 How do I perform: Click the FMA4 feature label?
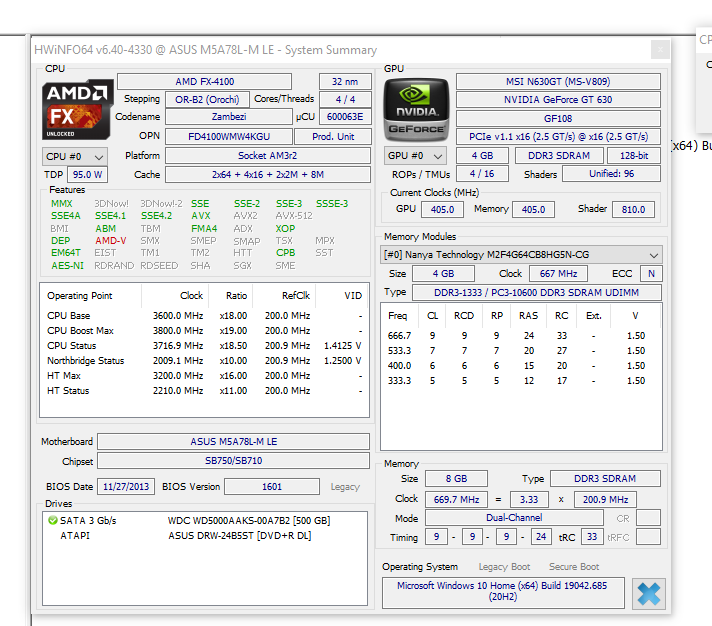204,228
